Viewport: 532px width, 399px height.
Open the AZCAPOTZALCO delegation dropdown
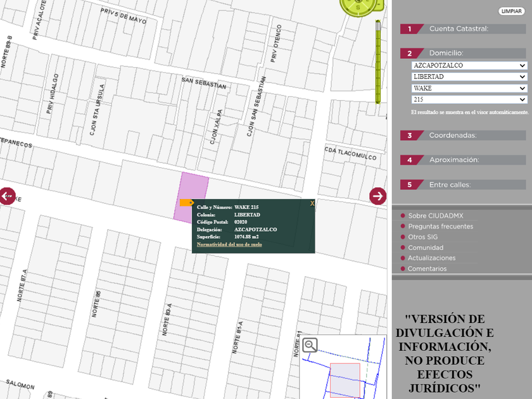click(x=469, y=65)
